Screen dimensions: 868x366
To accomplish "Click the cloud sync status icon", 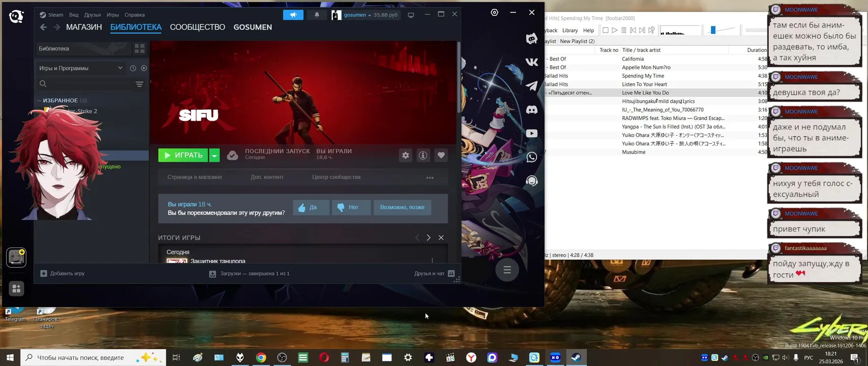I will pos(233,155).
